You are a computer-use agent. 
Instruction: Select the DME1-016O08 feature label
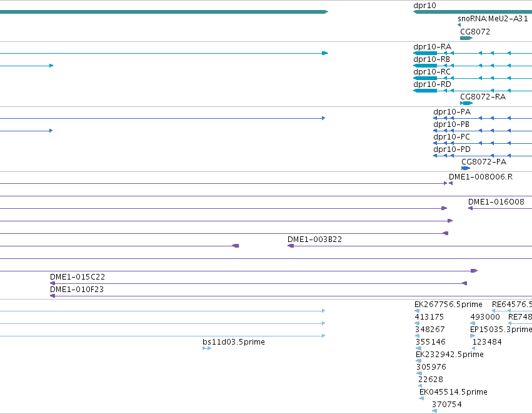(x=496, y=202)
